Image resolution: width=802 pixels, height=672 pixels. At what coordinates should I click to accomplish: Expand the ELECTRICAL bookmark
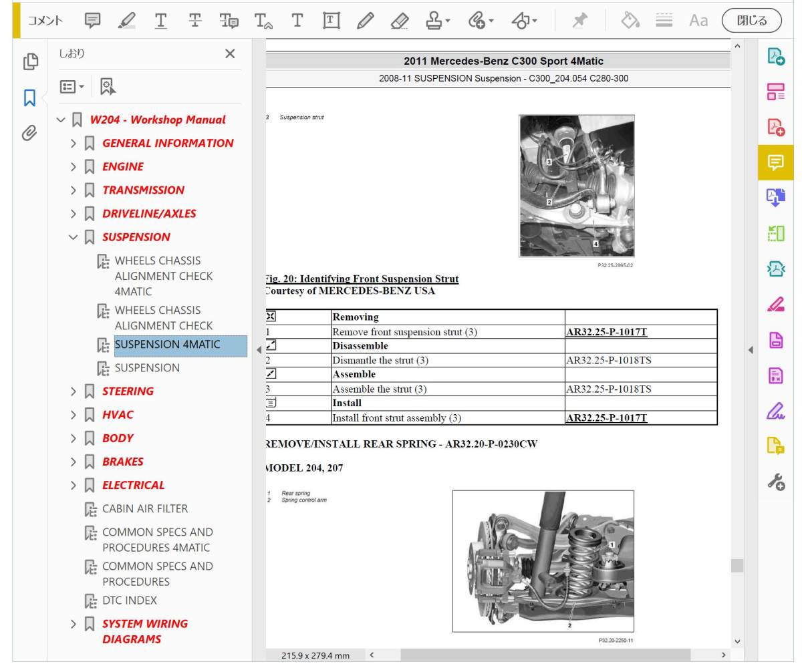click(74, 485)
